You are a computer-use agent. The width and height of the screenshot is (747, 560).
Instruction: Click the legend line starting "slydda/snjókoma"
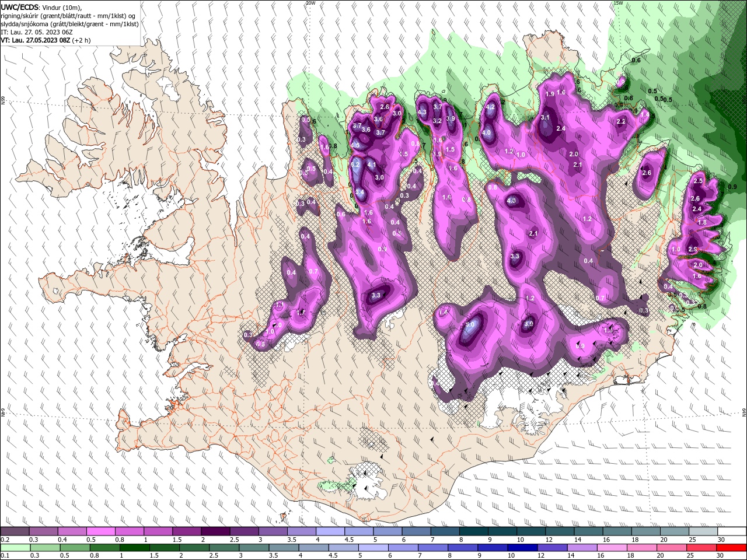click(69, 23)
